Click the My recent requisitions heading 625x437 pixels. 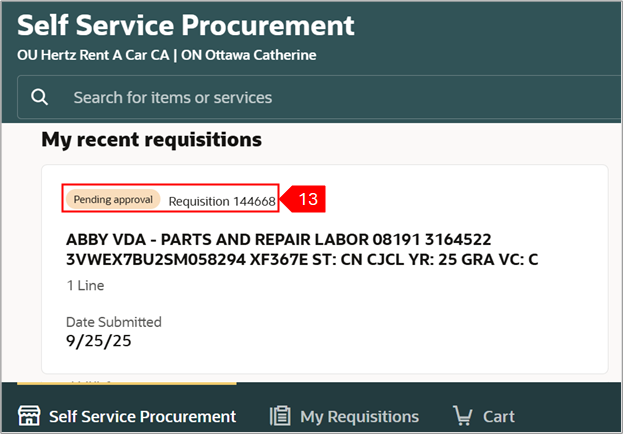point(151,140)
